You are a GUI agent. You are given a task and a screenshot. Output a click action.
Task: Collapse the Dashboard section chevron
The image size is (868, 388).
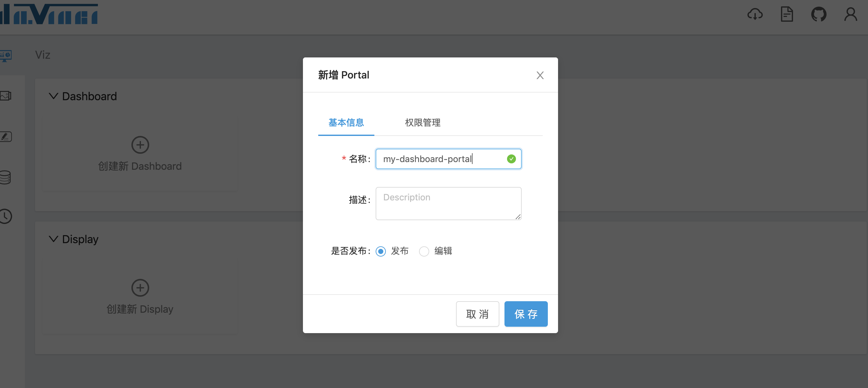coord(53,96)
